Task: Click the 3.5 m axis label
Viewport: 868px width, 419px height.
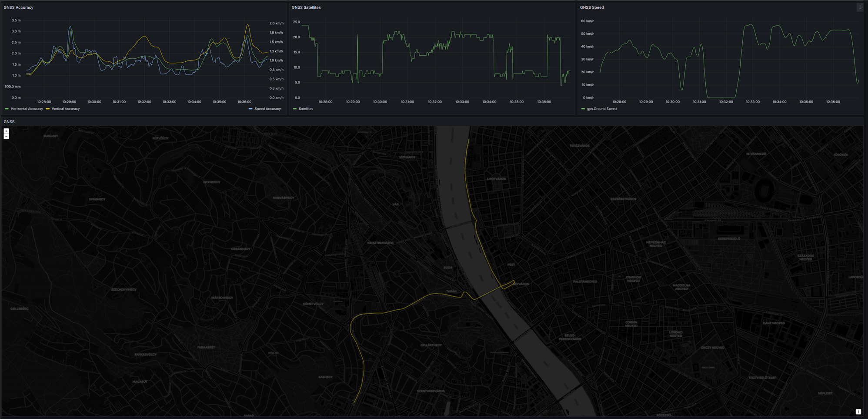Action: pos(16,20)
